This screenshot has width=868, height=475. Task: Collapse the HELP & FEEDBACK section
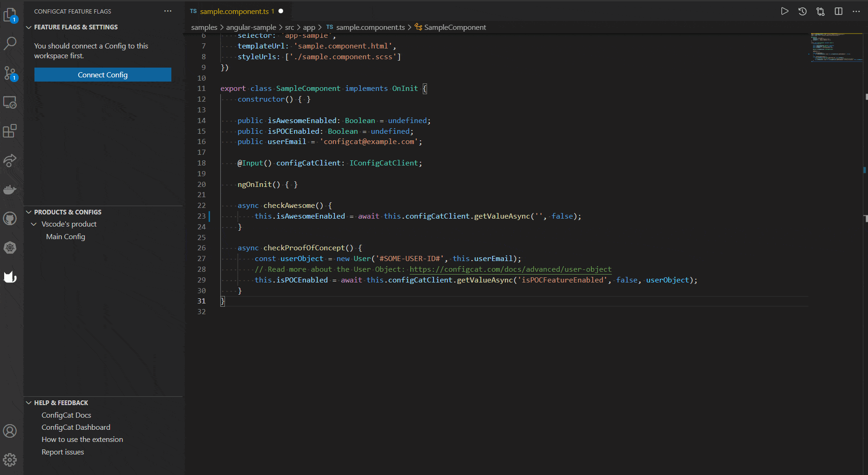point(29,402)
